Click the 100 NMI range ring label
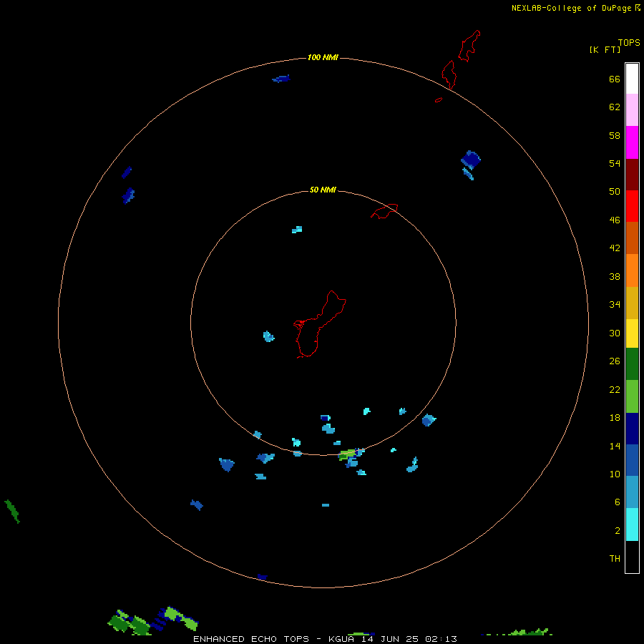644x644 pixels. [x=323, y=57]
